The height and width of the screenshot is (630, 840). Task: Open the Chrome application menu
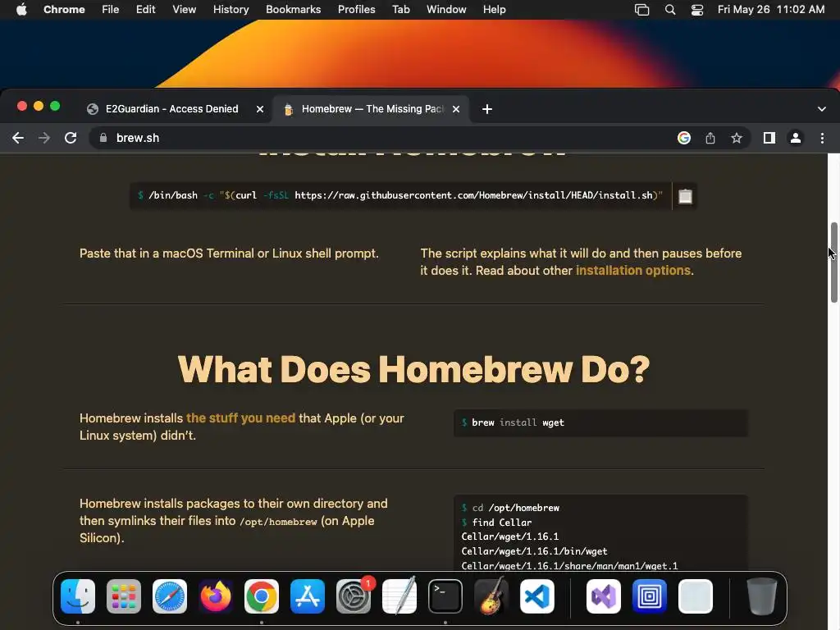(64, 10)
